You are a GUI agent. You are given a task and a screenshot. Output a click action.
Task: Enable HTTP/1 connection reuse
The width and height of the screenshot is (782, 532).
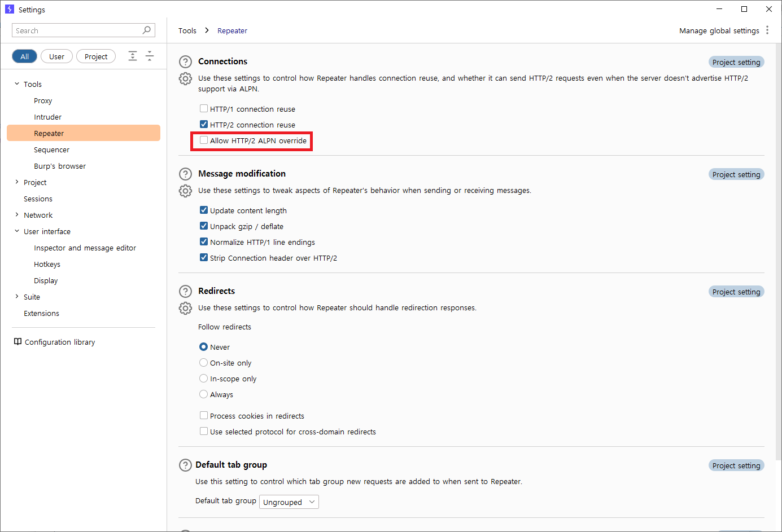204,108
